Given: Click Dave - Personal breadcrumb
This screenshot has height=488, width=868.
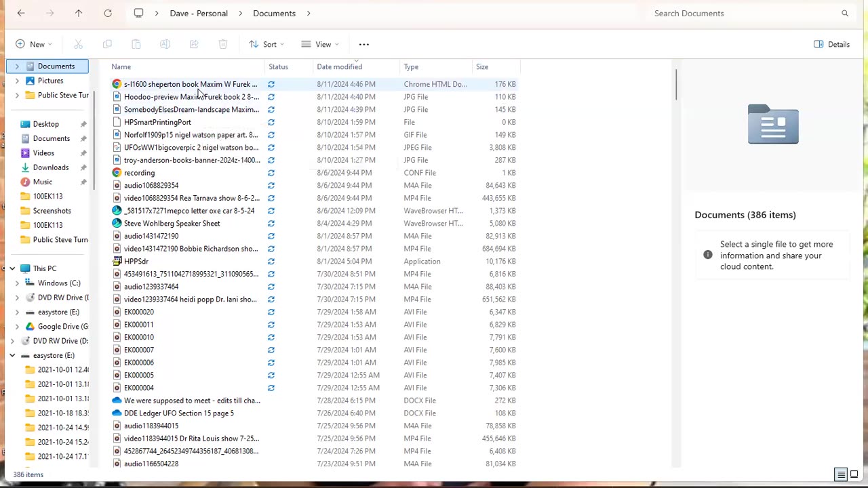Looking at the screenshot, I should [x=199, y=13].
